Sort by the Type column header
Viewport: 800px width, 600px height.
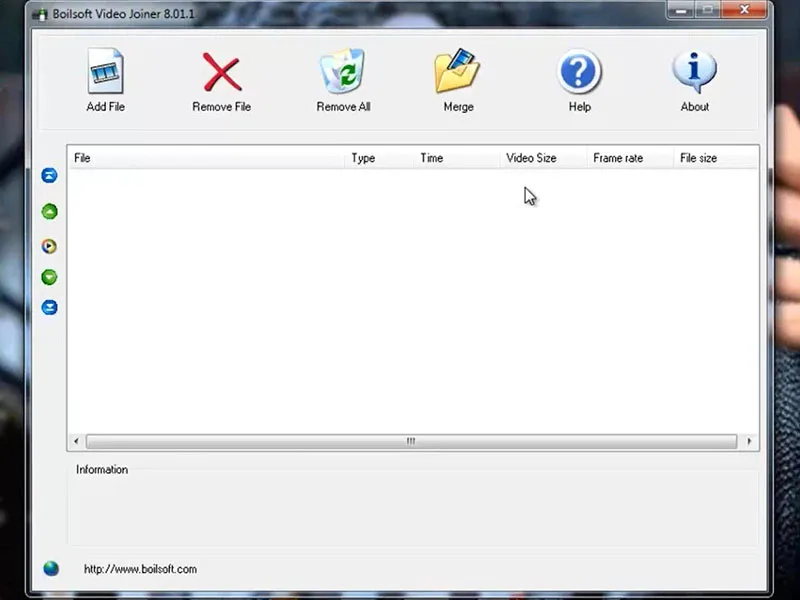click(x=379, y=158)
